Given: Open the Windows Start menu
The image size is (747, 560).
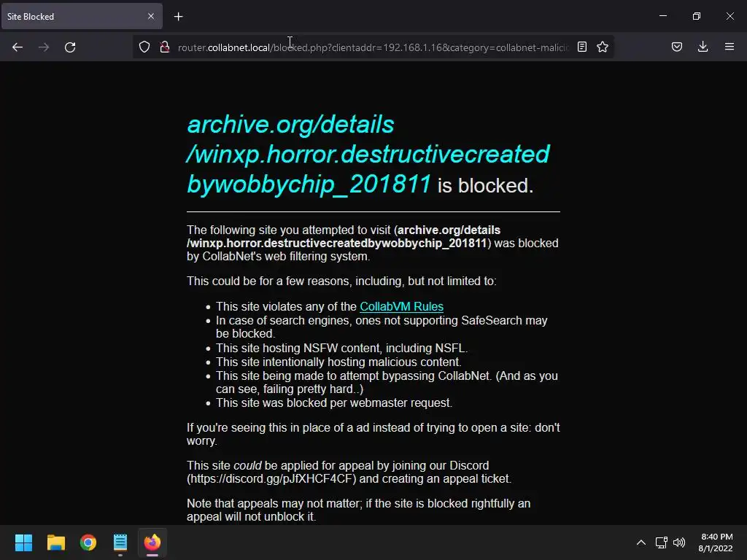Looking at the screenshot, I should [23, 542].
